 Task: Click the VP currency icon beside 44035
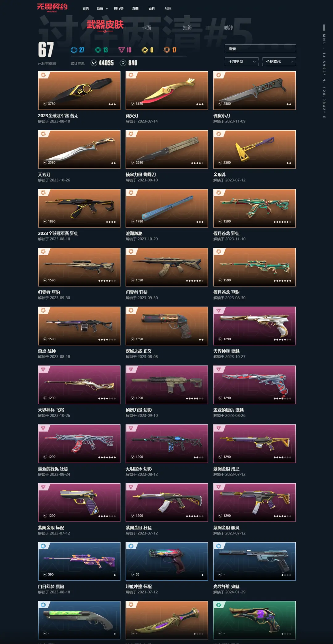click(x=94, y=63)
